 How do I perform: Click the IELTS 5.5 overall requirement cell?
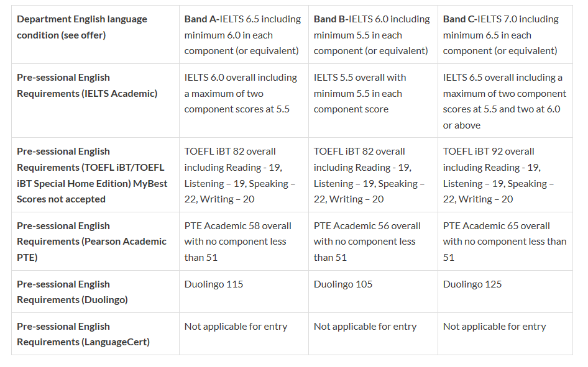tap(360, 94)
